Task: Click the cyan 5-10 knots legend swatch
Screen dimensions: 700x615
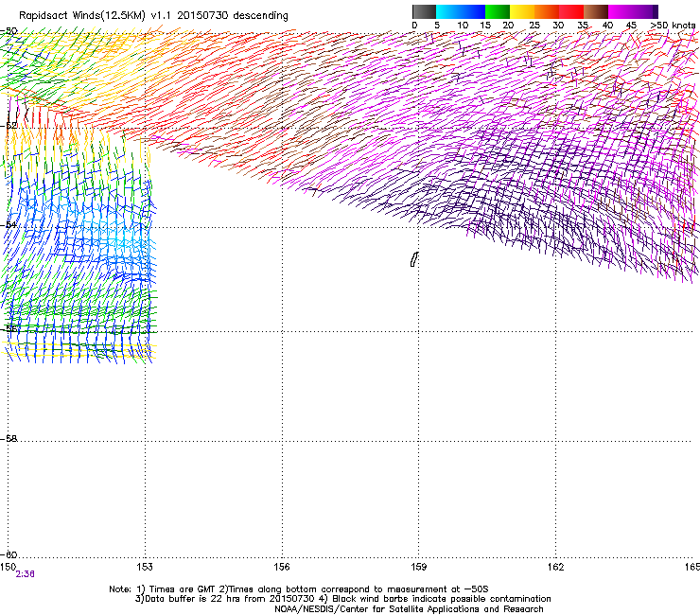Action: coord(448,11)
